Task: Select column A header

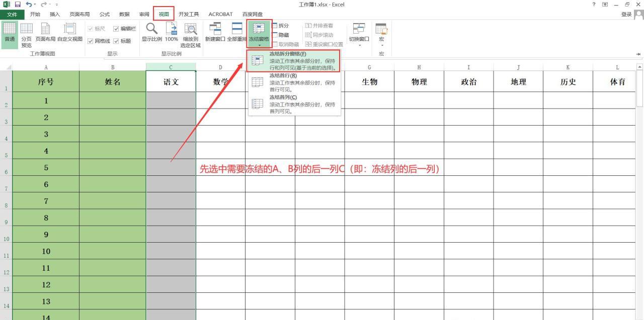Action: tap(46, 67)
